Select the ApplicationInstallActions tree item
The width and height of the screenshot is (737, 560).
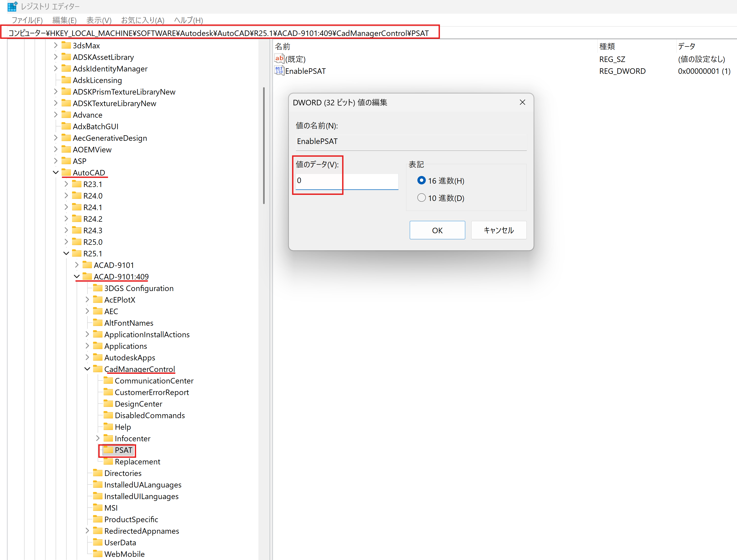[x=147, y=334]
